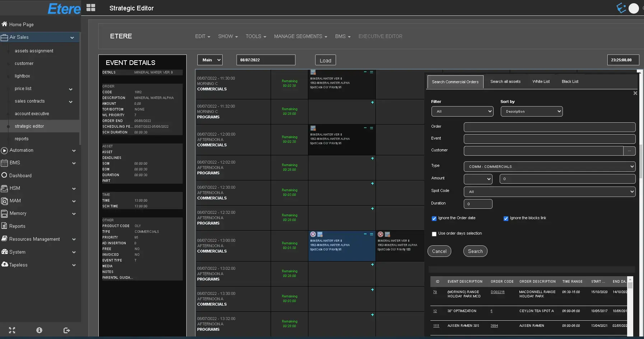644x339 pixels.
Task: Click the Customer browse ellipsis button
Action: click(x=629, y=151)
